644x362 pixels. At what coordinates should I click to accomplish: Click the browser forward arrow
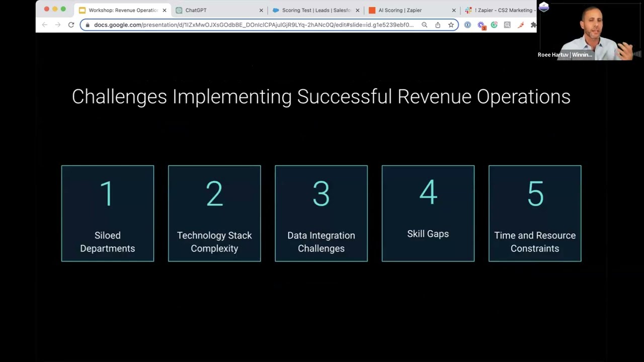58,25
